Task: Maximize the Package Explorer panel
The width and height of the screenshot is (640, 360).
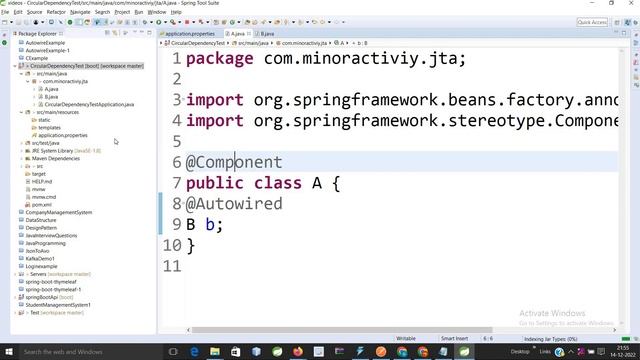Action: [x=149, y=33]
